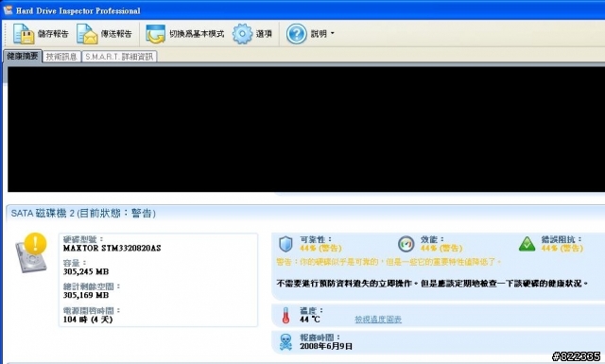Expand the Help dropdown arrow
Screen dimensions: 605x364
pyautogui.click(x=332, y=34)
